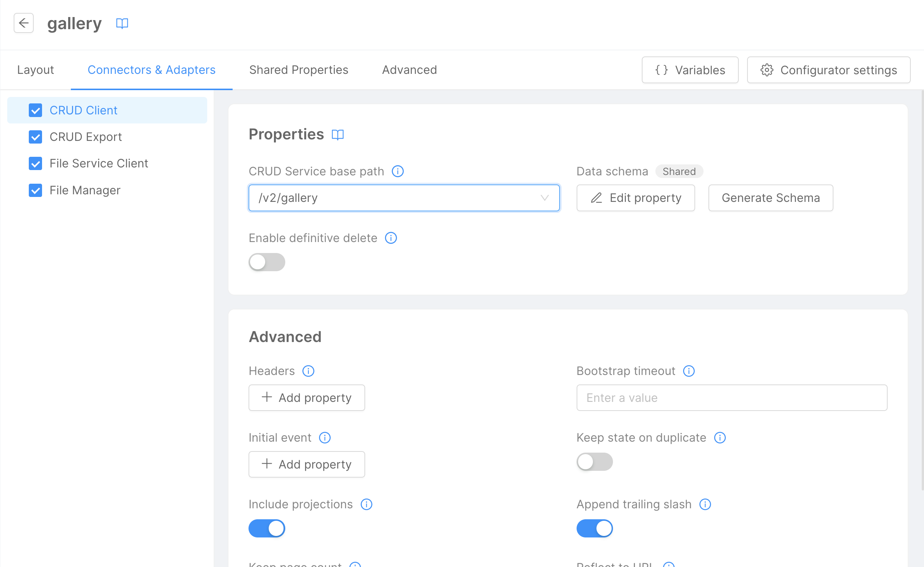Screen dimensions: 924x567
Task: Uncheck the CRUD Export checkbox
Action: coord(35,137)
